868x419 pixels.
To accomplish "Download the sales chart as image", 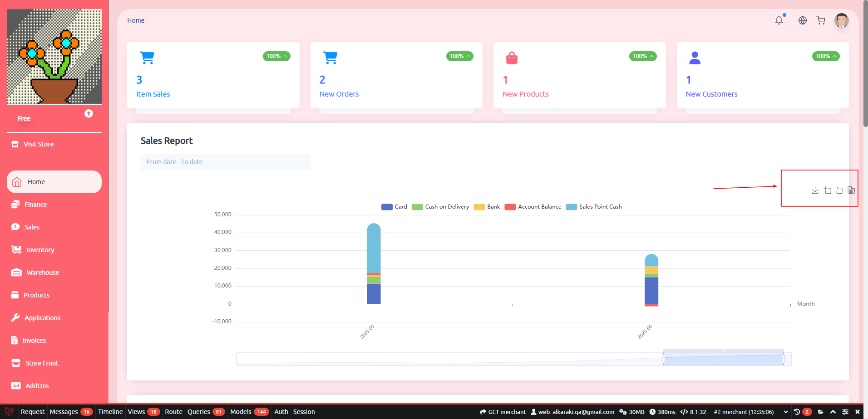I will click(x=815, y=190).
